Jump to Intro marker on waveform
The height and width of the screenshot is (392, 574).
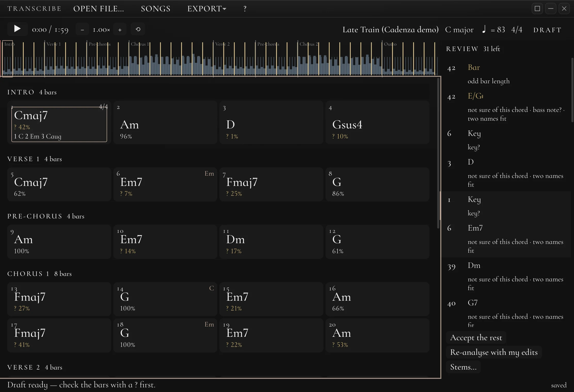[9, 44]
